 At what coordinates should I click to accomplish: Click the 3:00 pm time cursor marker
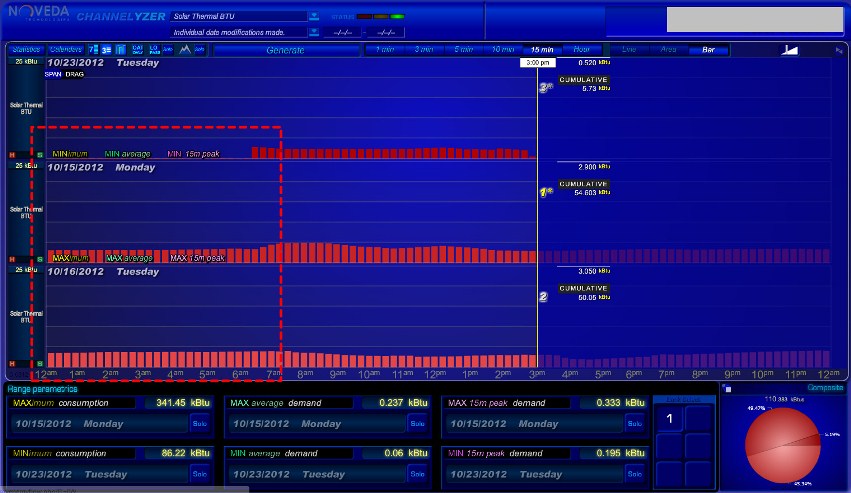click(x=537, y=62)
